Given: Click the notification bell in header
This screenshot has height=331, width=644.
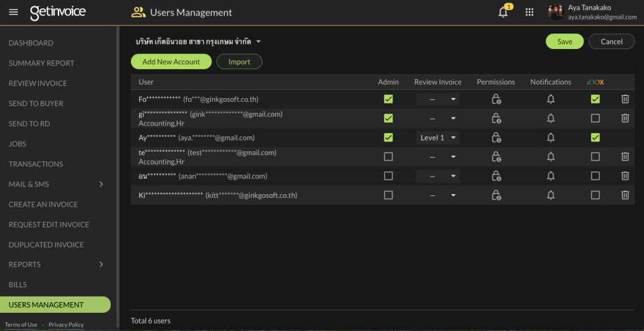Looking at the screenshot, I should coord(503,13).
